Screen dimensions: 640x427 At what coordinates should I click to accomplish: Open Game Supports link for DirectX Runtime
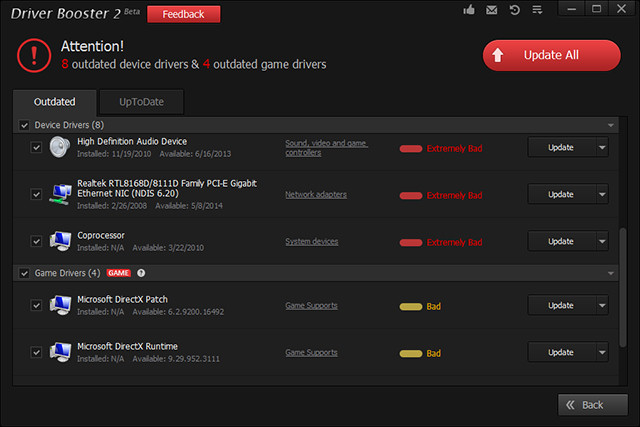(x=311, y=353)
